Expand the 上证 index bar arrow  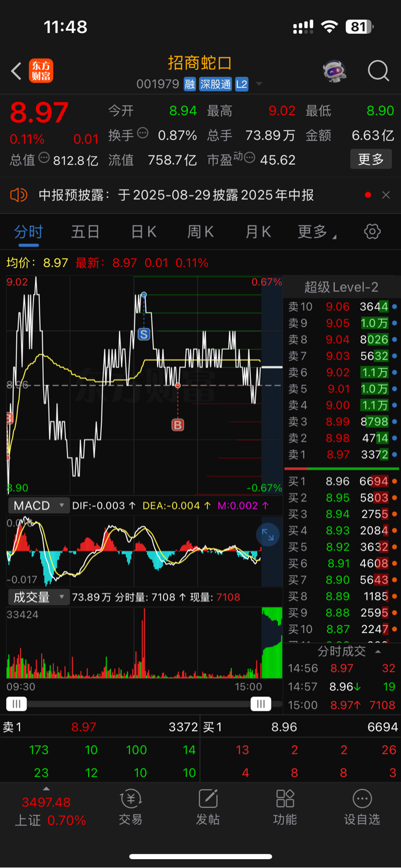[x=46, y=789]
